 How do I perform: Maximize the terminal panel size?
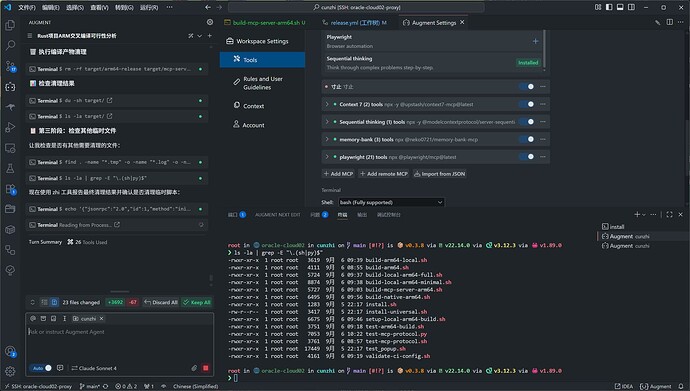click(669, 215)
